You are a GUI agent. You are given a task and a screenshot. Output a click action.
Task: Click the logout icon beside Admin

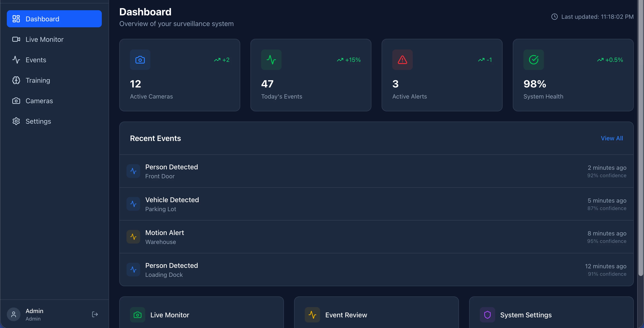coord(95,314)
